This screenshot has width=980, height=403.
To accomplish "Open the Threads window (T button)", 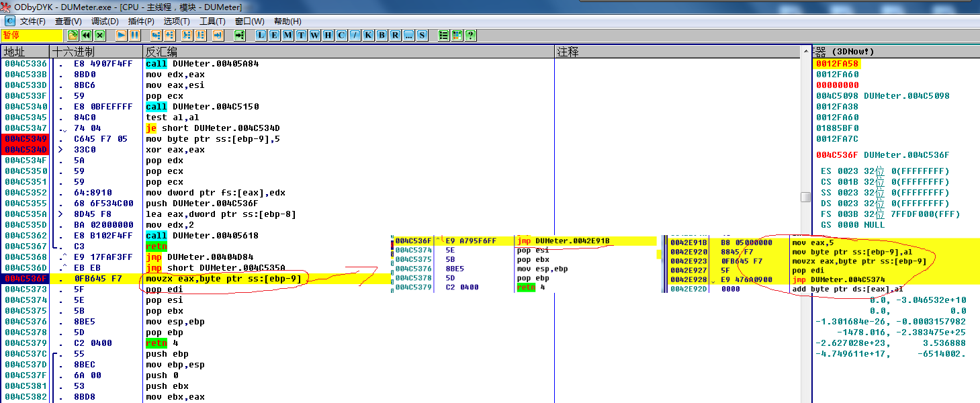I will coord(302,35).
